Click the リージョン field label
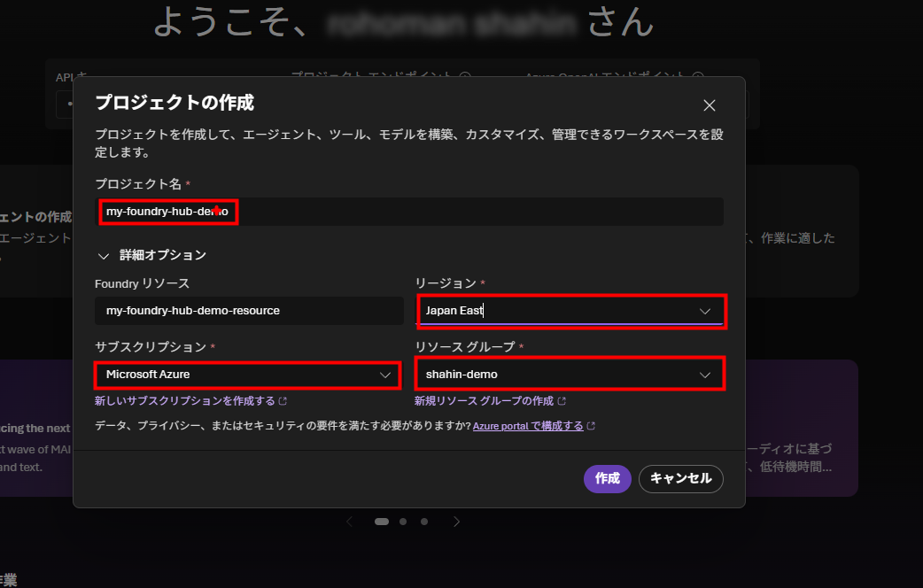The height and width of the screenshot is (588, 923). point(446,283)
